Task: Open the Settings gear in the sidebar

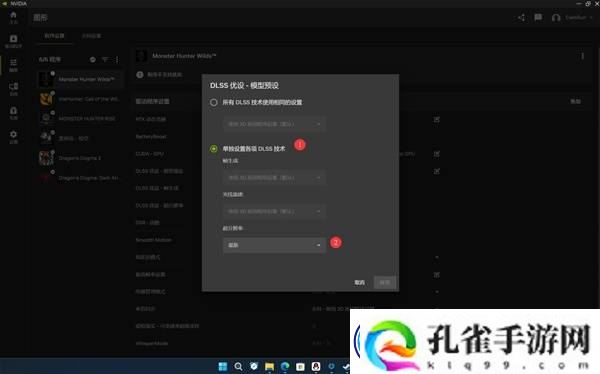Action: pyautogui.click(x=13, y=136)
